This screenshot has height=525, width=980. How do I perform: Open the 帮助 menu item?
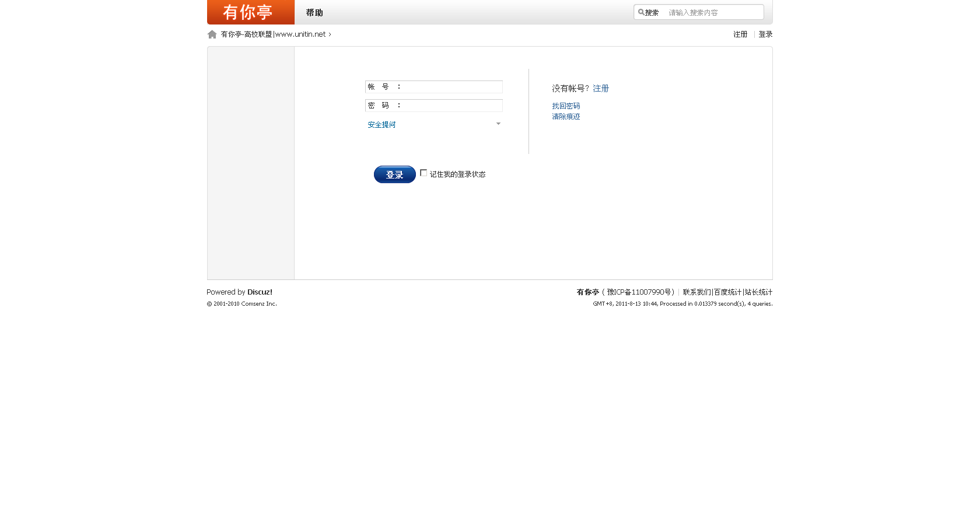[x=314, y=13]
